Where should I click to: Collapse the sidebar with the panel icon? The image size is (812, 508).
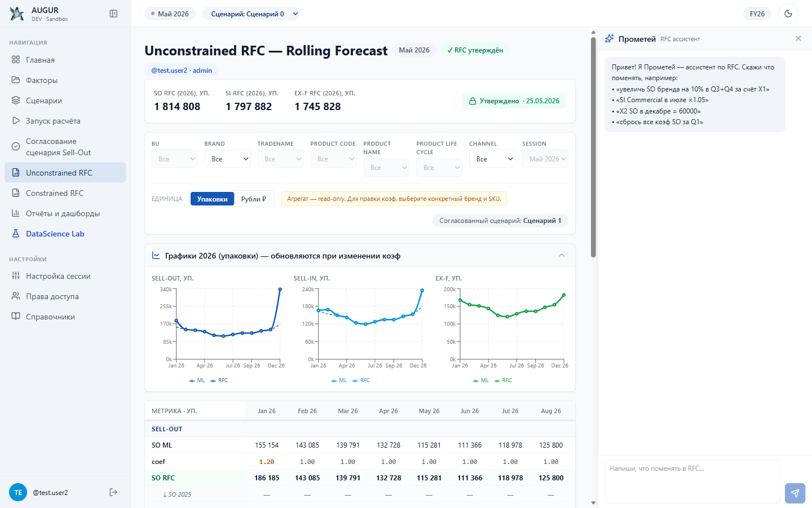click(113, 14)
